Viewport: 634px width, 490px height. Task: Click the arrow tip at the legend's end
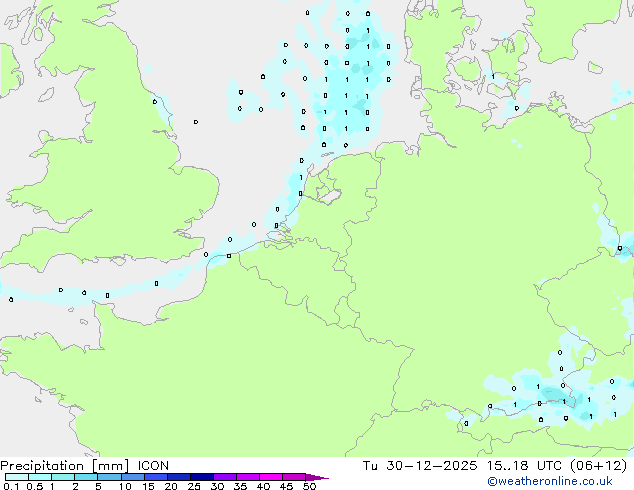317,477
